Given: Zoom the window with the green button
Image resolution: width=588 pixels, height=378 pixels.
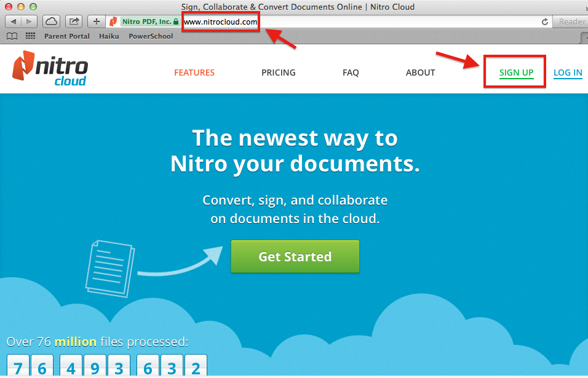Looking at the screenshot, I should click(x=33, y=7).
